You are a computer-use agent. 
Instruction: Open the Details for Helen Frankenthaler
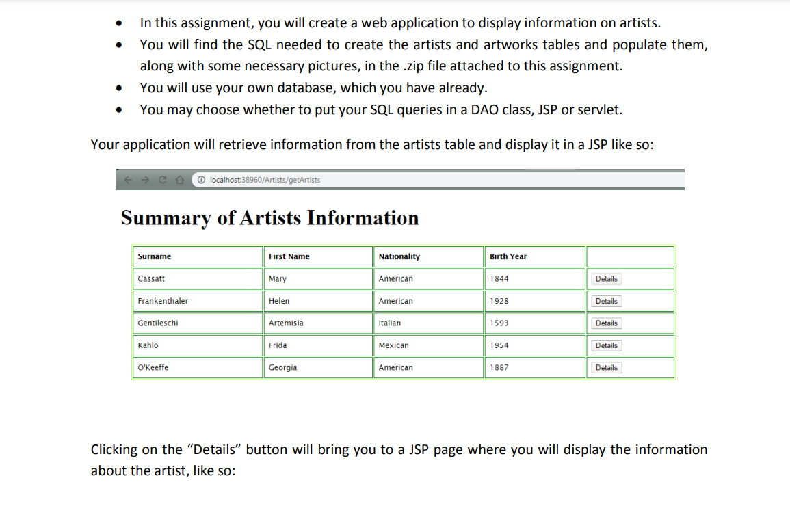coord(606,301)
